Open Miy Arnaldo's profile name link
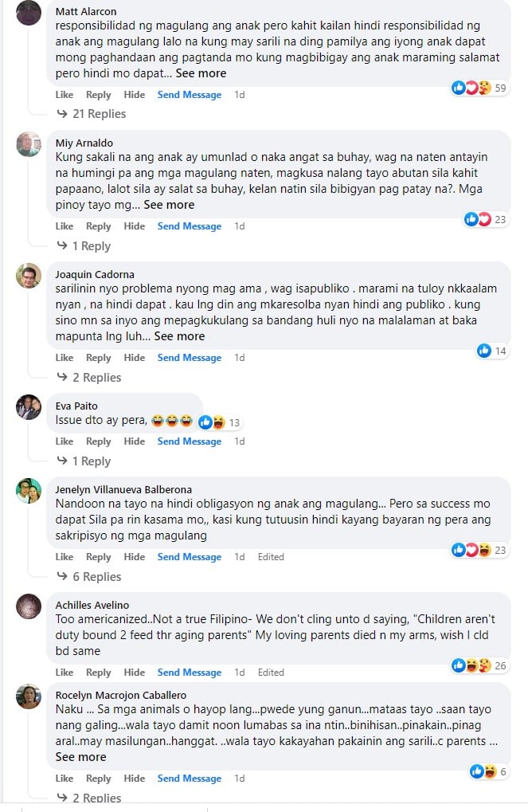Image resolution: width=528 pixels, height=812 pixels. click(84, 143)
